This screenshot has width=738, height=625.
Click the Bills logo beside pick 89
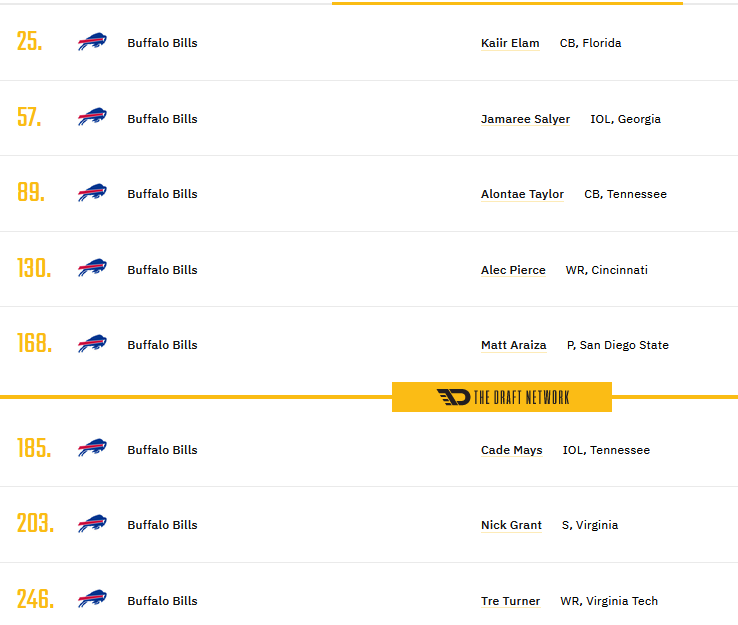[x=92, y=192]
